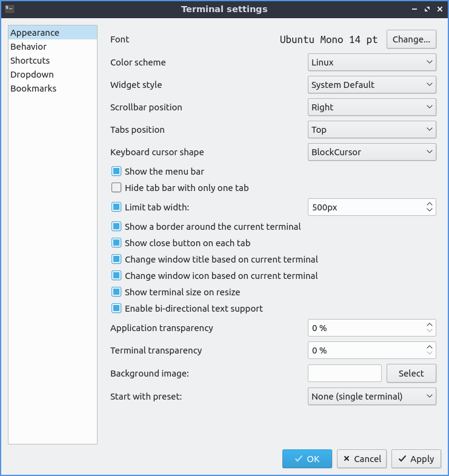This screenshot has height=476, width=449.
Task: Toggle Show the menu bar checkbox
Action: point(117,172)
